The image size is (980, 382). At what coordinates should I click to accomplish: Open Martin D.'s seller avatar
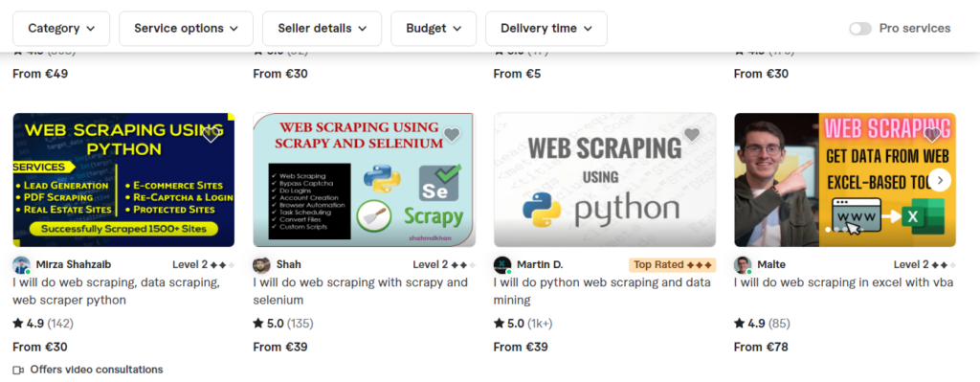pos(502,265)
